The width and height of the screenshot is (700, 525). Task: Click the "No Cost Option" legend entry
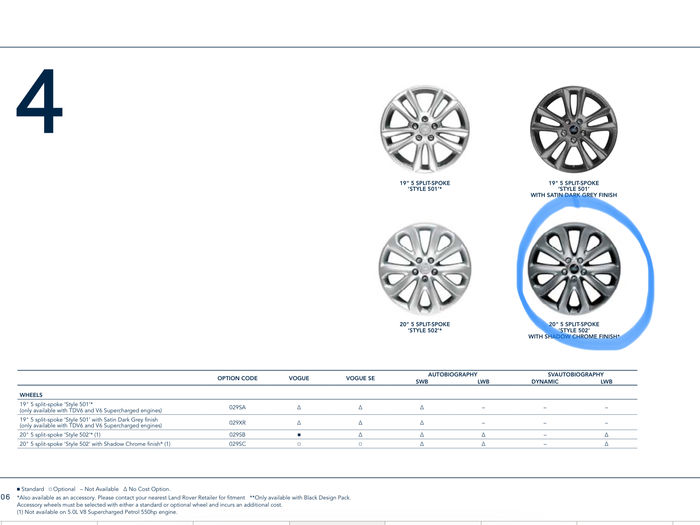click(x=146, y=489)
